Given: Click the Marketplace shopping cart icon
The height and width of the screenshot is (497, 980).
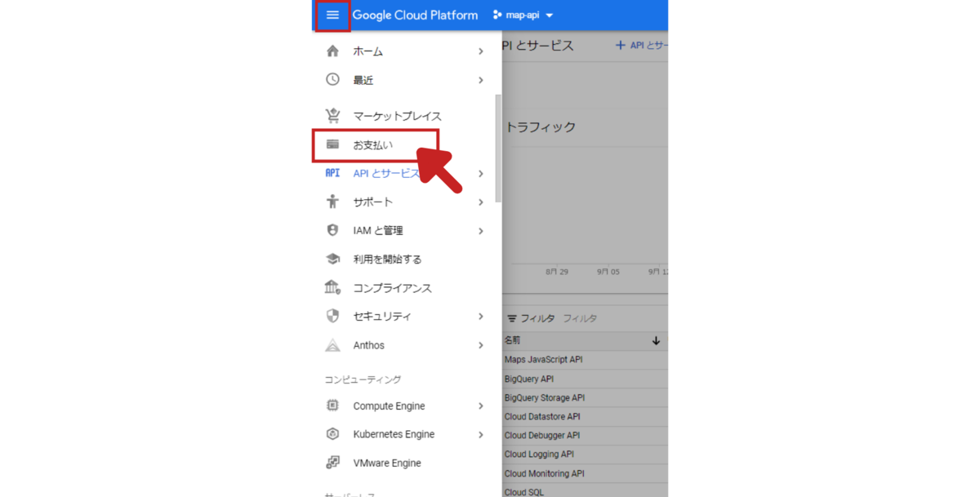Looking at the screenshot, I should (332, 116).
